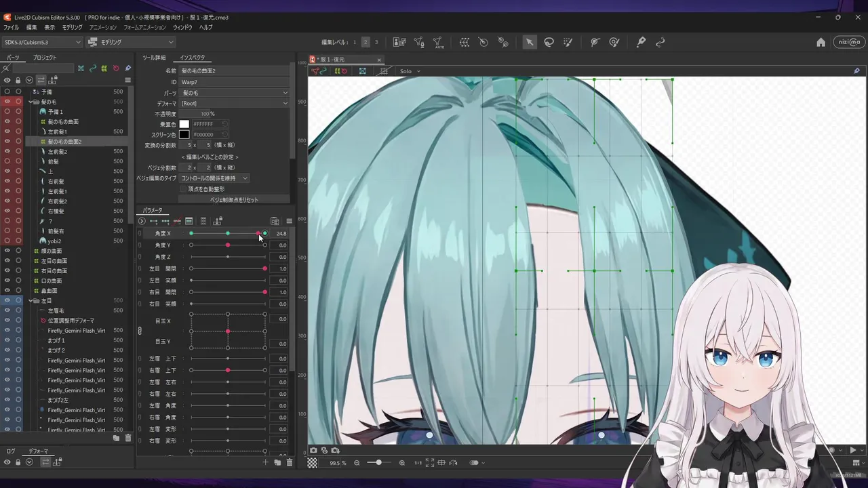Open the nizima button

click(x=849, y=42)
